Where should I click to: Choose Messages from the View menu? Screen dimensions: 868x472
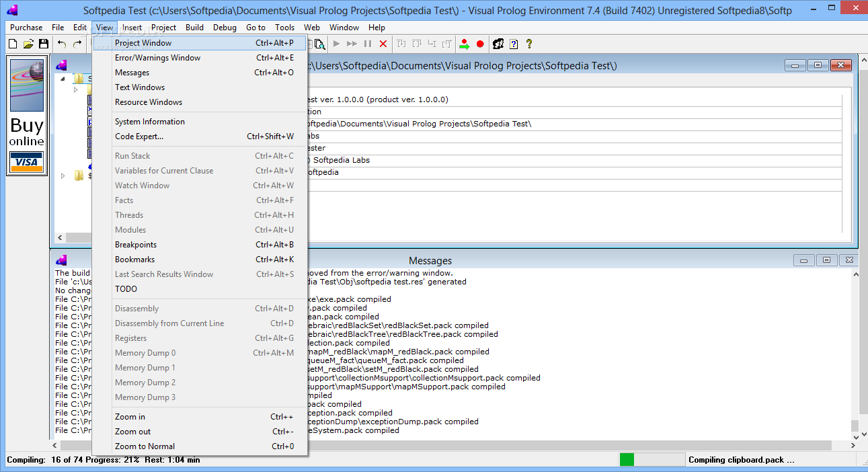[200, 73]
